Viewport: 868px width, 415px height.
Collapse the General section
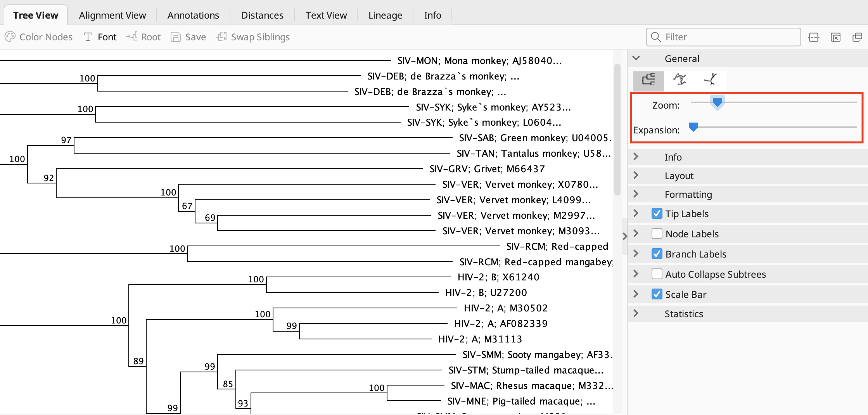(x=636, y=59)
